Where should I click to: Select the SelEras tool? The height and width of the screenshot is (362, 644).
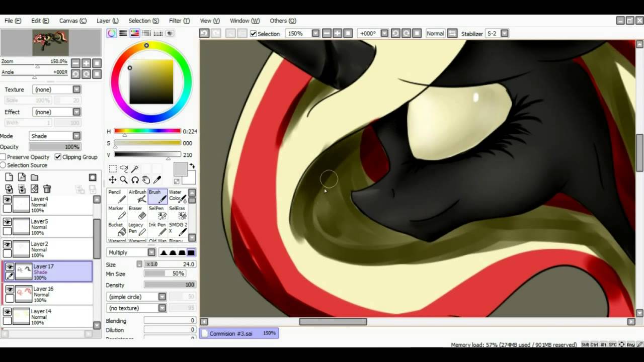178,213
